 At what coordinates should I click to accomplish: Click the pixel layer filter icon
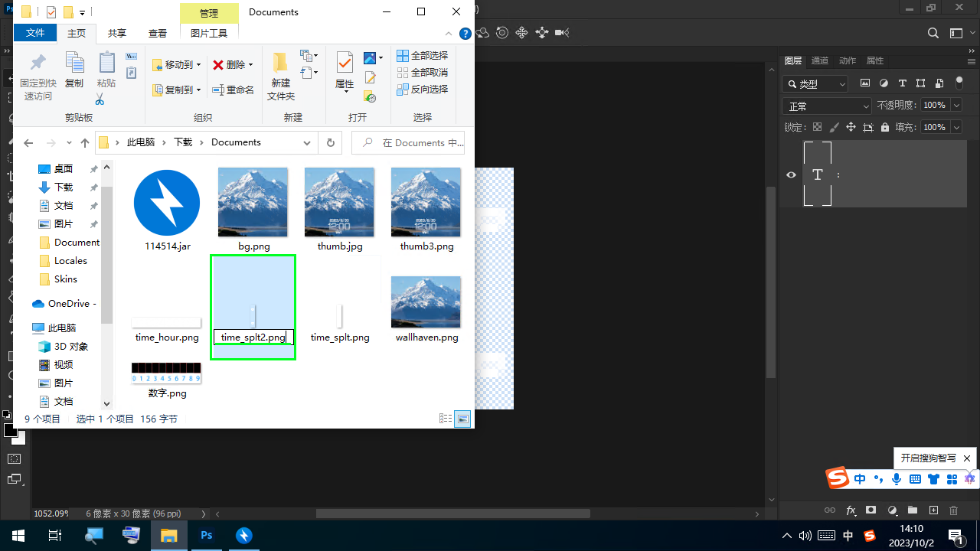coord(865,83)
